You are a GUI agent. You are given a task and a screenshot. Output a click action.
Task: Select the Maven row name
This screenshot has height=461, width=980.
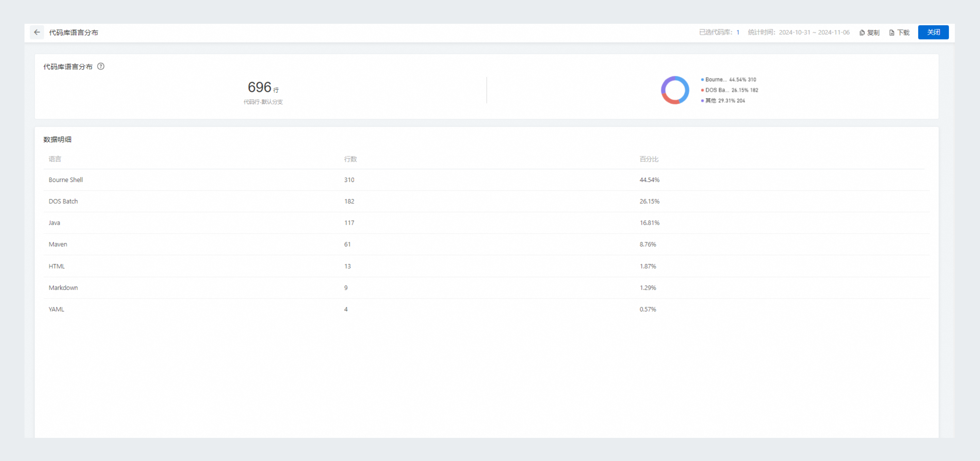pos(58,244)
